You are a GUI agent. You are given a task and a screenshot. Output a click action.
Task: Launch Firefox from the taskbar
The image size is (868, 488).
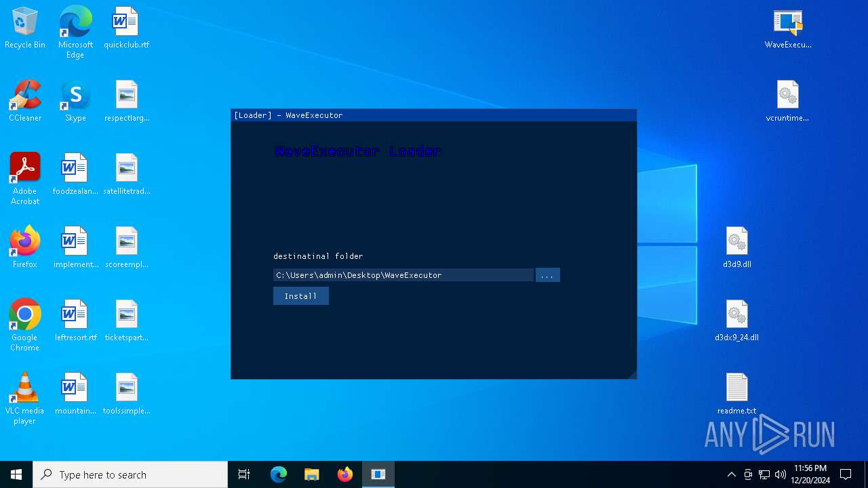[345, 474]
